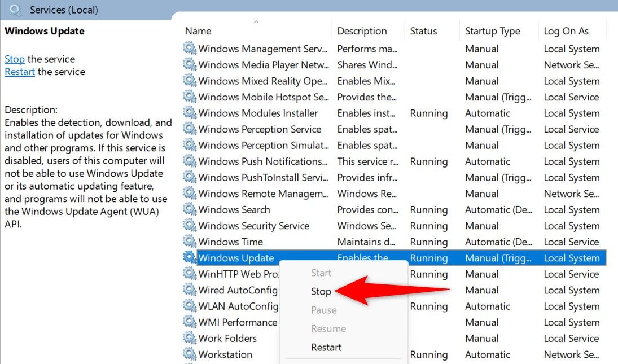Click the Stop the service link
Screen dimensions: 618x364
tap(15, 59)
